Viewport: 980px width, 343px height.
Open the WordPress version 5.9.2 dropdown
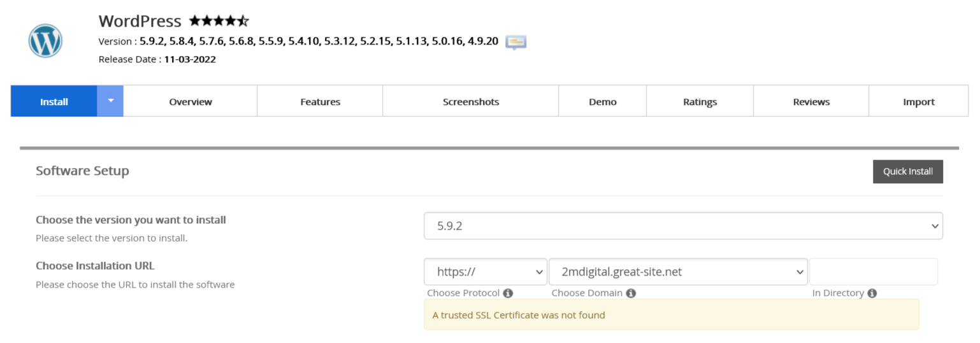point(683,226)
